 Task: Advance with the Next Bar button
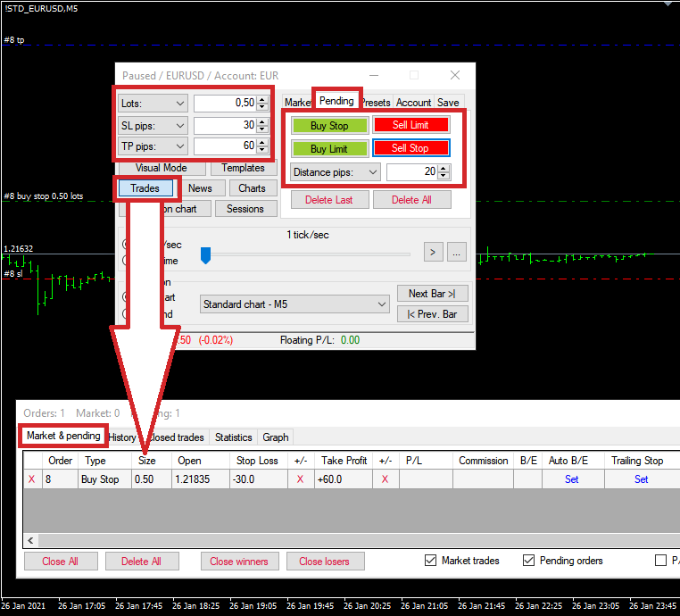coord(433,294)
